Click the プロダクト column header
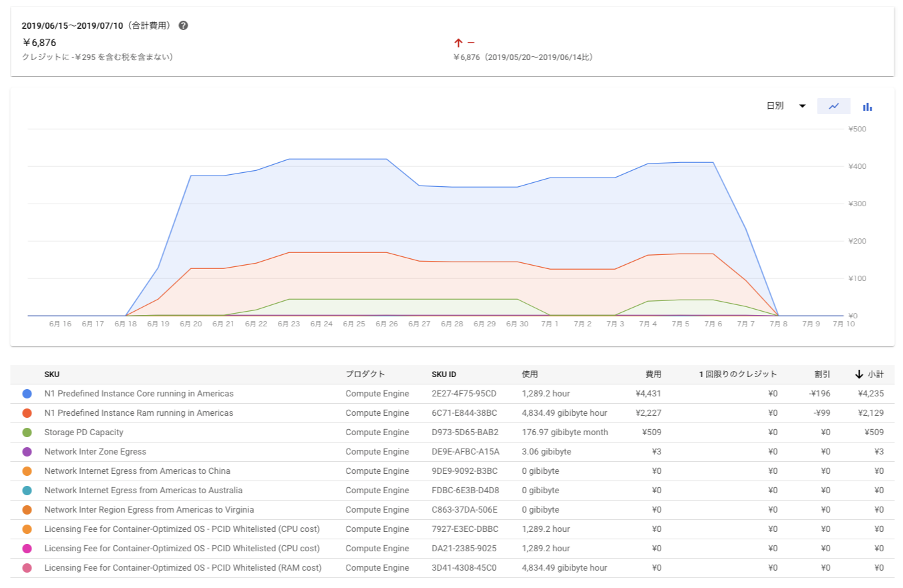The width and height of the screenshot is (903, 588). point(365,374)
